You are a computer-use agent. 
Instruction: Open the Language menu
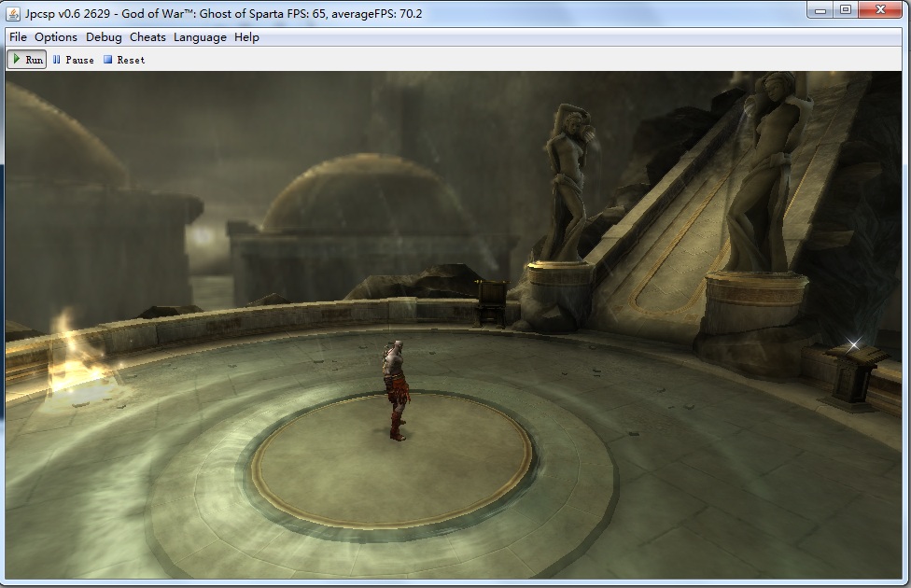pyautogui.click(x=200, y=37)
